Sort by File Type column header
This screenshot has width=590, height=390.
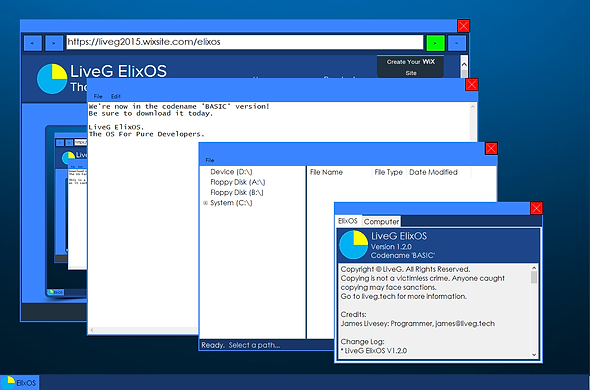(x=389, y=172)
